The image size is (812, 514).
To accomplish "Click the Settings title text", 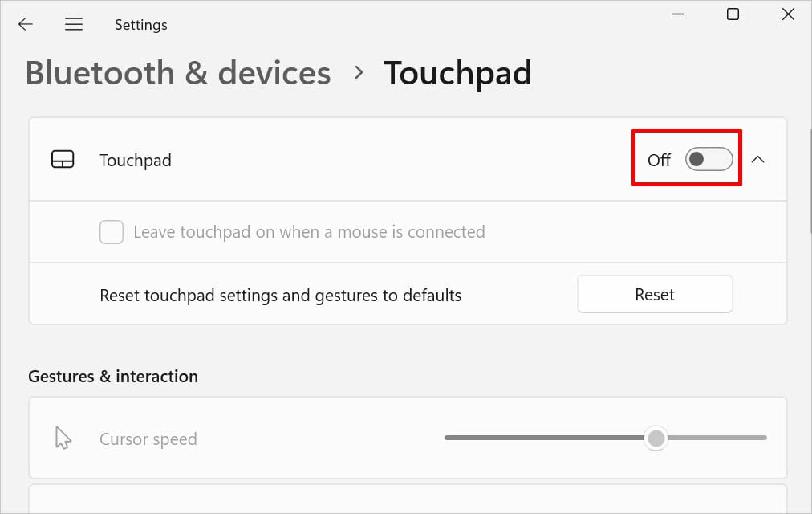I will pyautogui.click(x=141, y=25).
